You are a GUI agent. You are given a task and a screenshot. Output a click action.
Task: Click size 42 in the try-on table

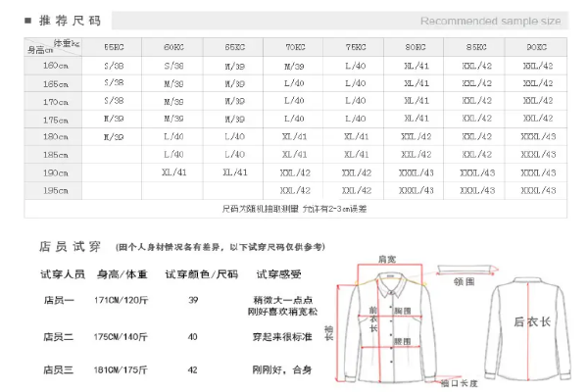(x=193, y=370)
